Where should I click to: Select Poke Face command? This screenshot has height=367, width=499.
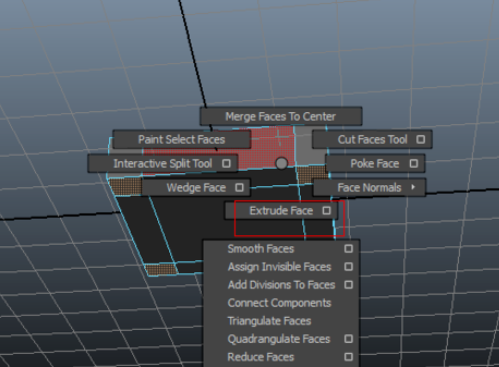(375, 163)
